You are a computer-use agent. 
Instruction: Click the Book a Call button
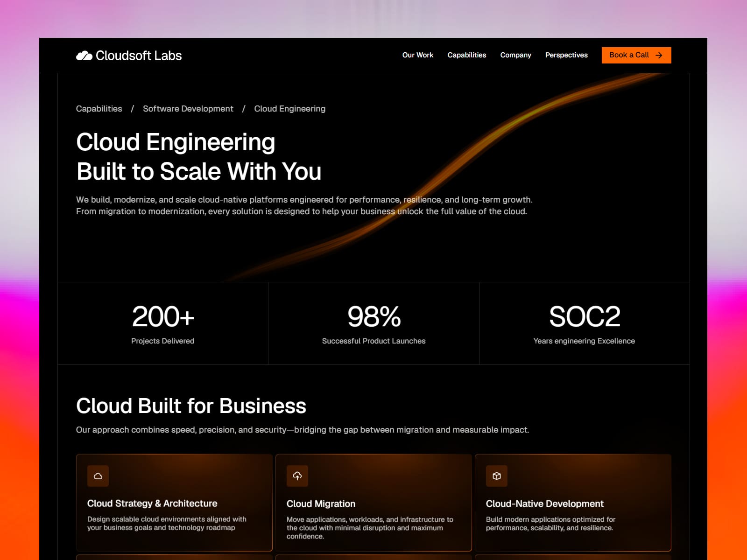tap(636, 55)
